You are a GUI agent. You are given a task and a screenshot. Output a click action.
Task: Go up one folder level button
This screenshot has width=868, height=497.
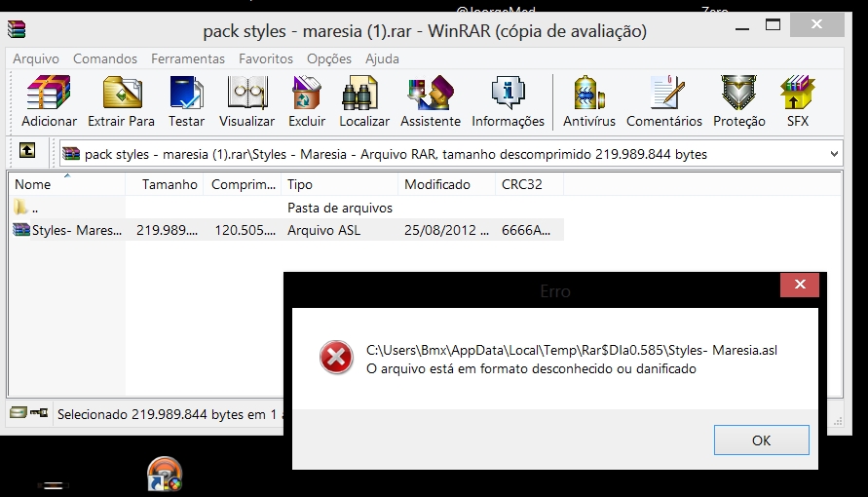coord(27,151)
